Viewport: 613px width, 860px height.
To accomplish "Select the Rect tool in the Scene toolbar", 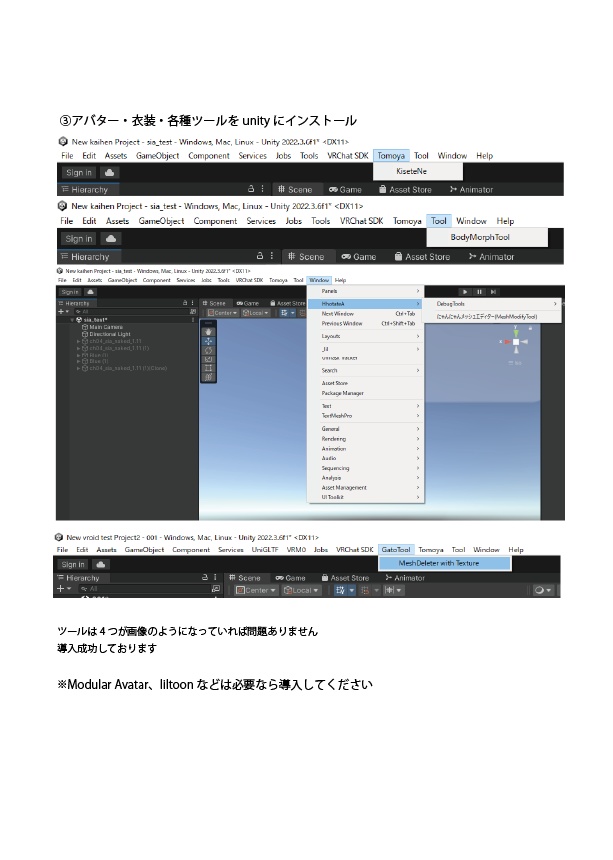I will (x=208, y=368).
